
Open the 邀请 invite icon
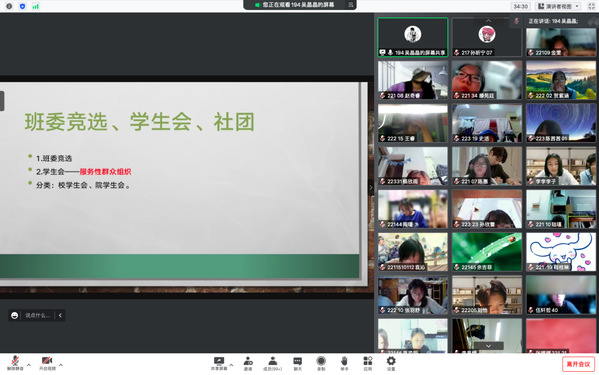248,364
